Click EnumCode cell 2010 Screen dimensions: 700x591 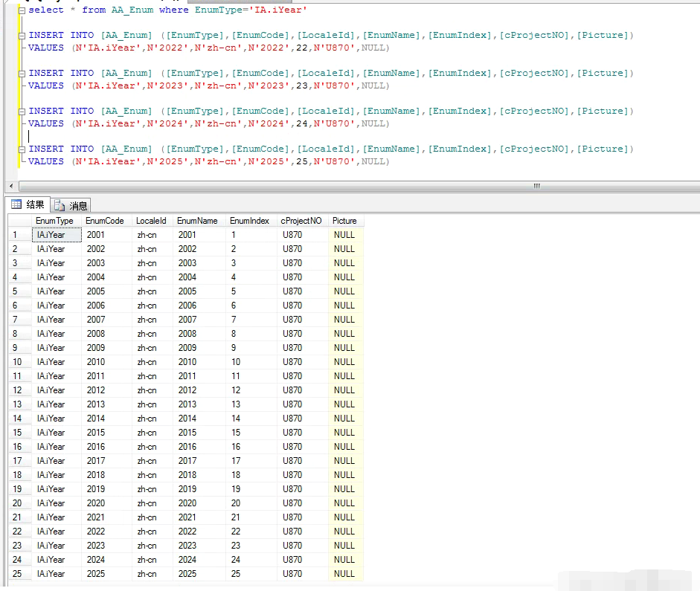pyautogui.click(x=107, y=362)
